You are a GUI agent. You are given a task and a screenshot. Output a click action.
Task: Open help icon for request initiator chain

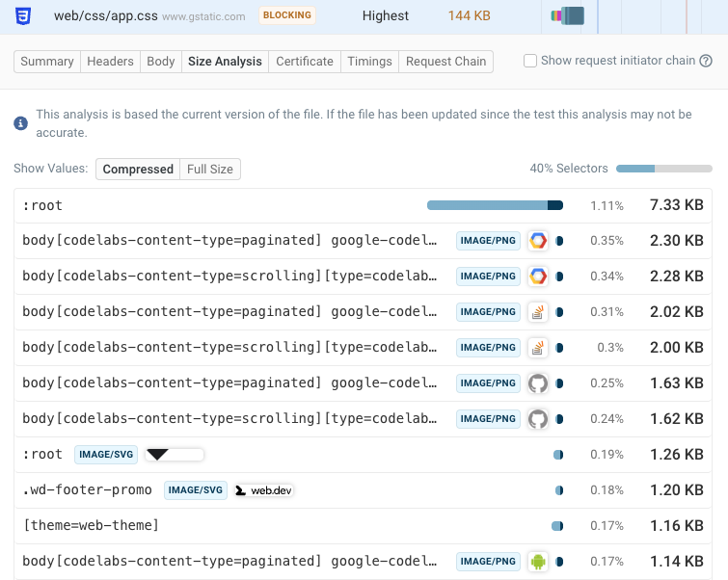click(x=706, y=61)
